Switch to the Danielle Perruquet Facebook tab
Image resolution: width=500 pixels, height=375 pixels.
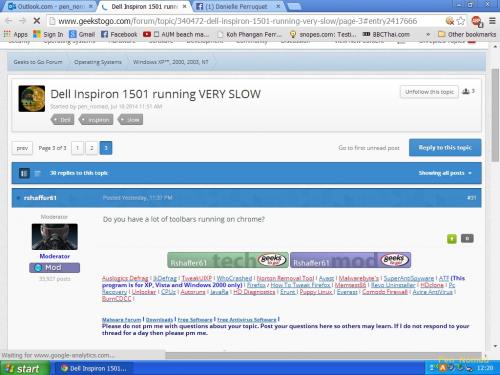pos(238,6)
